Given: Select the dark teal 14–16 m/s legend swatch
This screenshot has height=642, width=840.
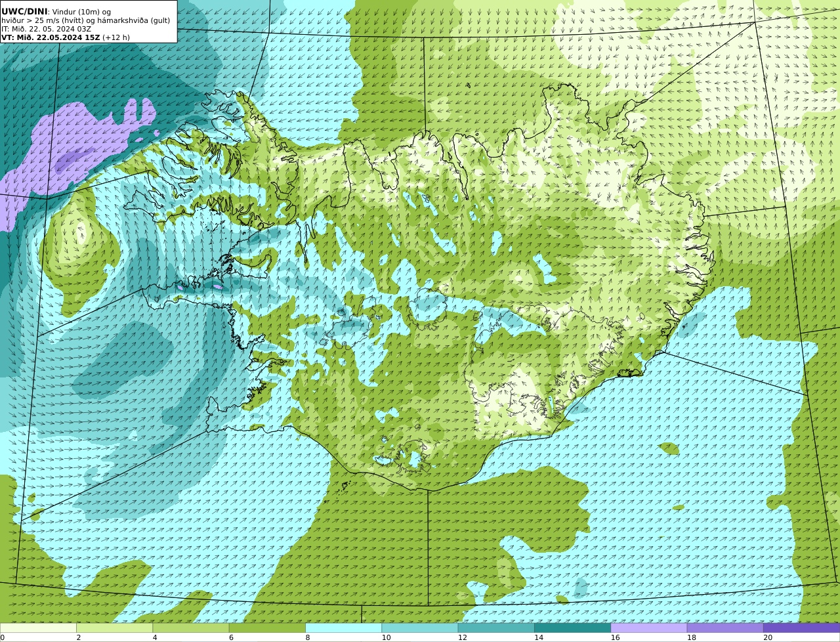Looking at the screenshot, I should pos(572,628).
